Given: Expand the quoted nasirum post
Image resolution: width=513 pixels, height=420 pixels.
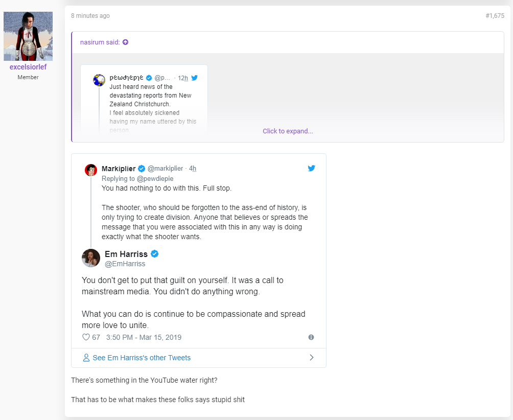Looking at the screenshot, I should click(288, 131).
